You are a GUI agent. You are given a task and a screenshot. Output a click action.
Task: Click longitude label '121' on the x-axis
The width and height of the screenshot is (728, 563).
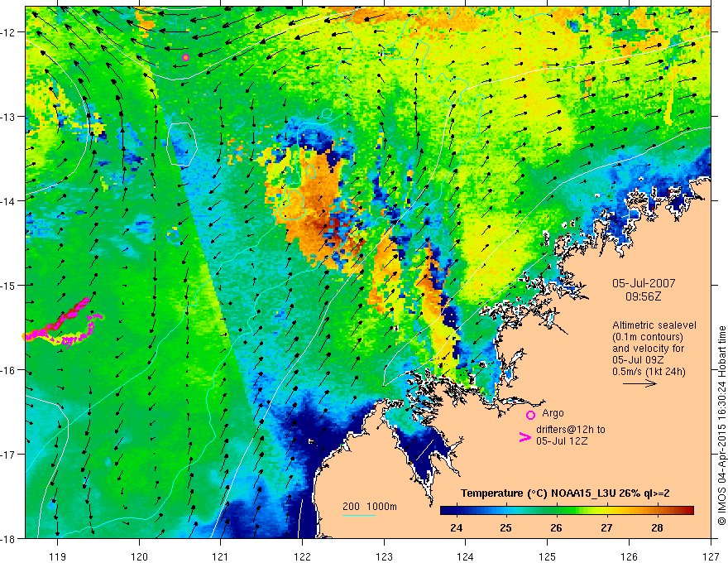[x=221, y=556]
